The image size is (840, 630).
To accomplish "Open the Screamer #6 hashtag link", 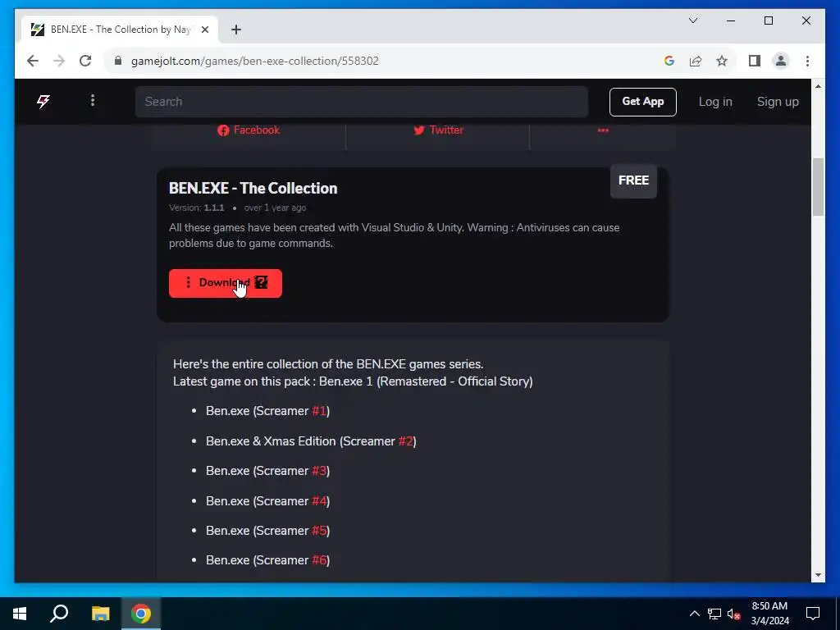I will coord(319,560).
